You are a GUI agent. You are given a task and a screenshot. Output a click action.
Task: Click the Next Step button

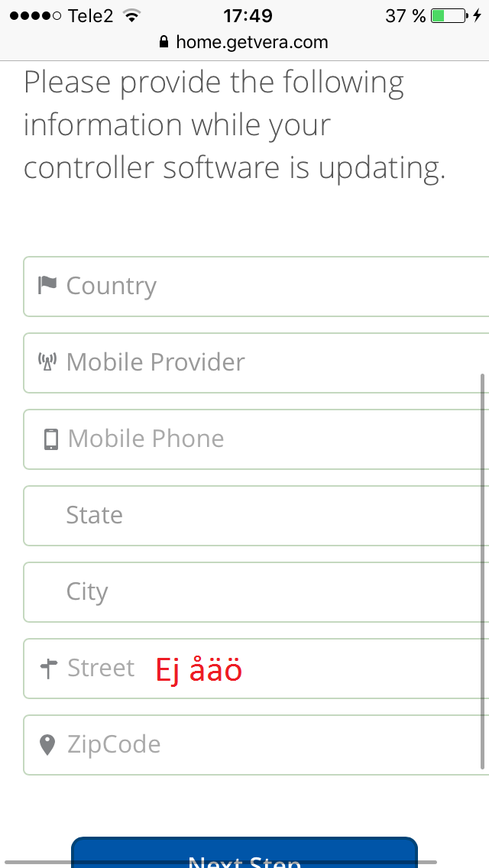(244, 853)
